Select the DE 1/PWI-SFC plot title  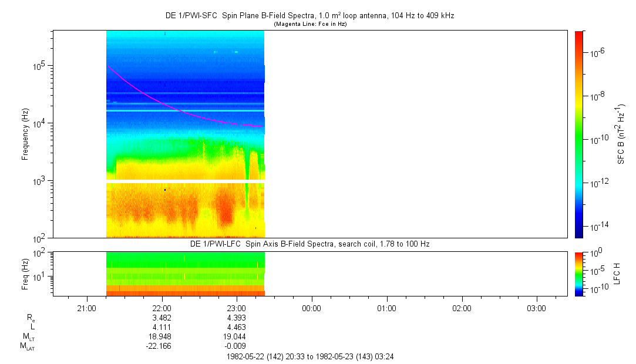pos(309,16)
